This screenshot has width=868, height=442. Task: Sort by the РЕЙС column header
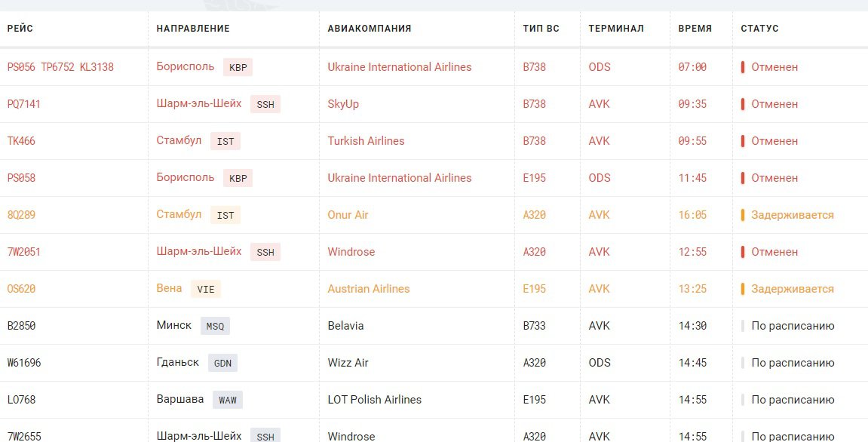coord(20,28)
